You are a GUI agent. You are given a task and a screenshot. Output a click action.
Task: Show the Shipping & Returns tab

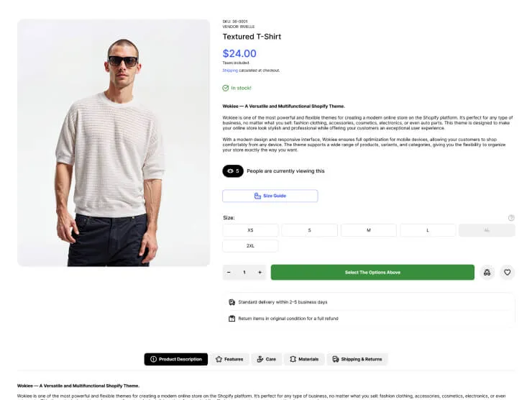coord(357,359)
